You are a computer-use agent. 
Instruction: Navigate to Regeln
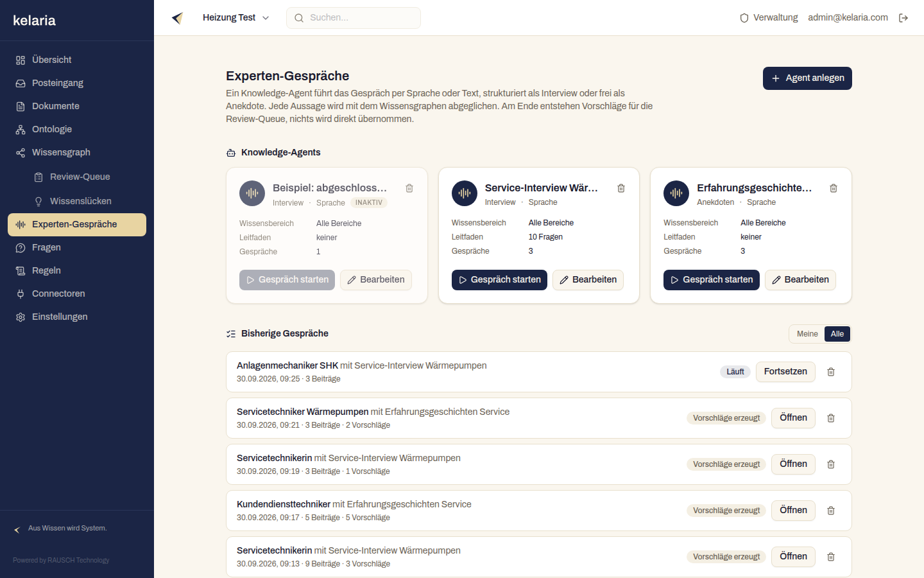(x=77, y=270)
